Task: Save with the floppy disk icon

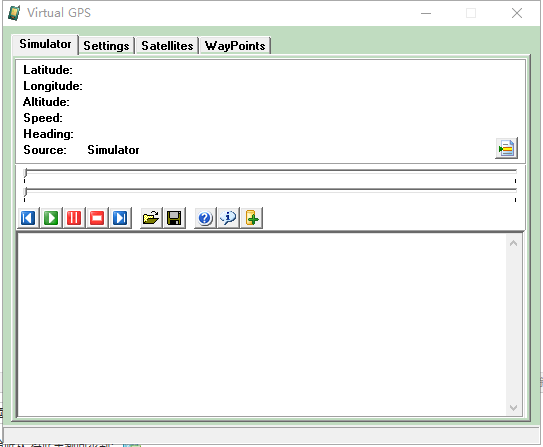Action: [x=174, y=218]
